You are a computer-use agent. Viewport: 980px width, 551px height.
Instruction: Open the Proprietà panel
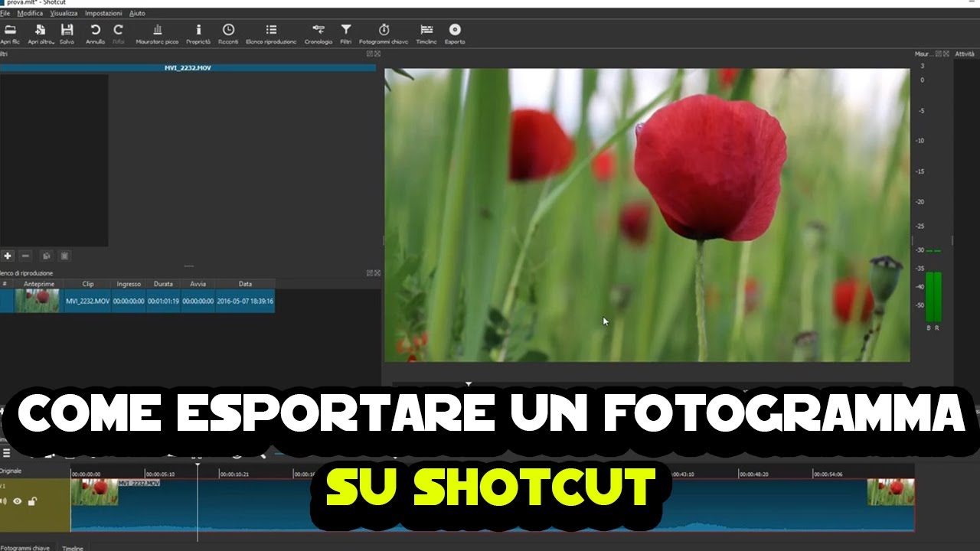(x=198, y=34)
